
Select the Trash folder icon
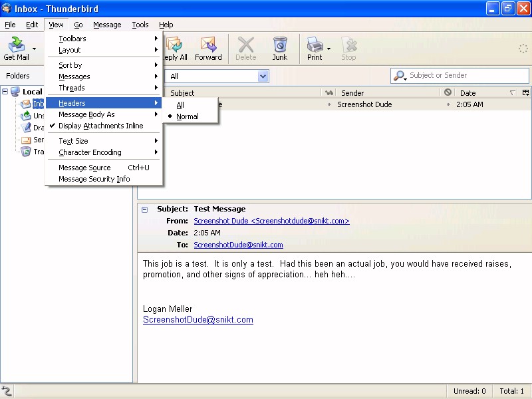26,152
